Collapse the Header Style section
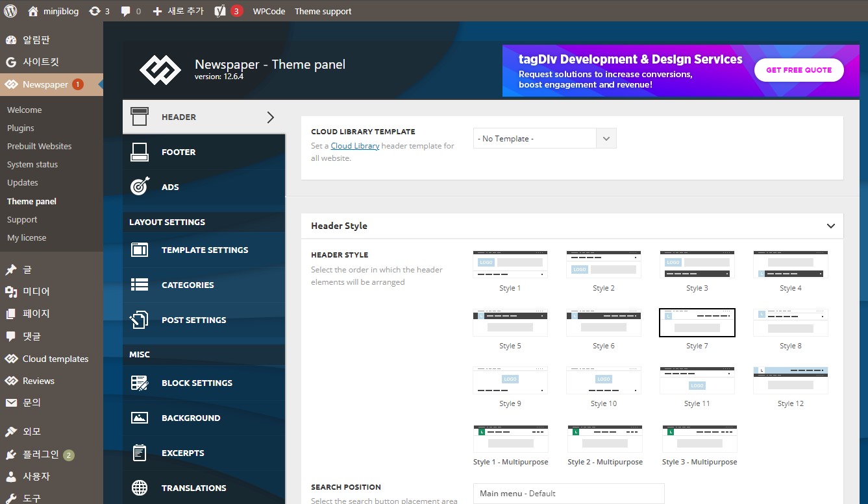The image size is (868, 504). (830, 226)
